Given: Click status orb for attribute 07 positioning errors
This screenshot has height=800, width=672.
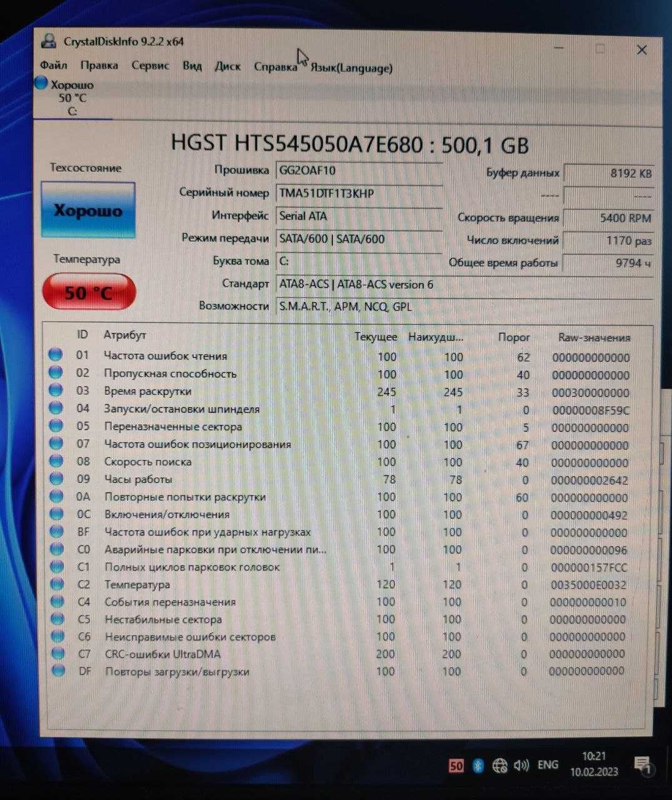Looking at the screenshot, I should [56, 443].
